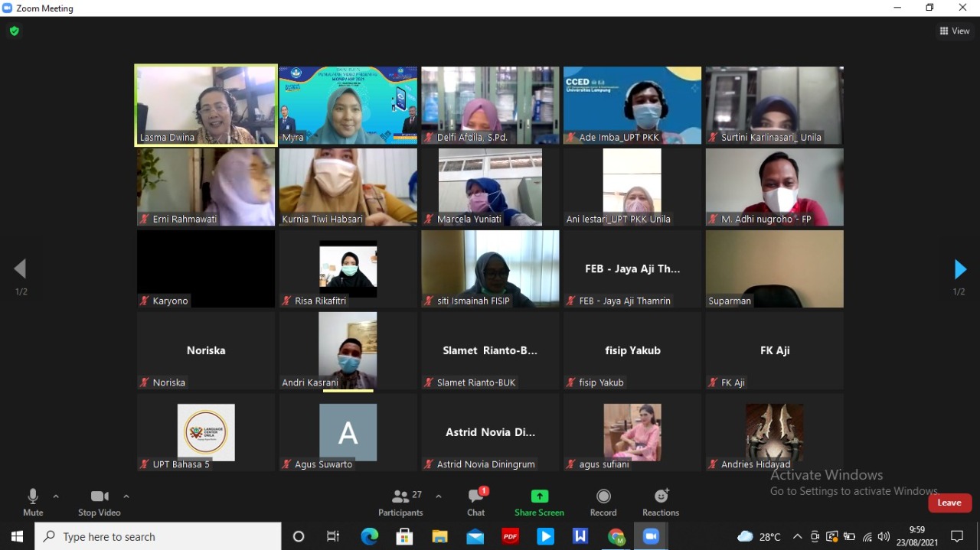Open the Chat panel
The width and height of the screenshot is (980, 550).
click(476, 503)
